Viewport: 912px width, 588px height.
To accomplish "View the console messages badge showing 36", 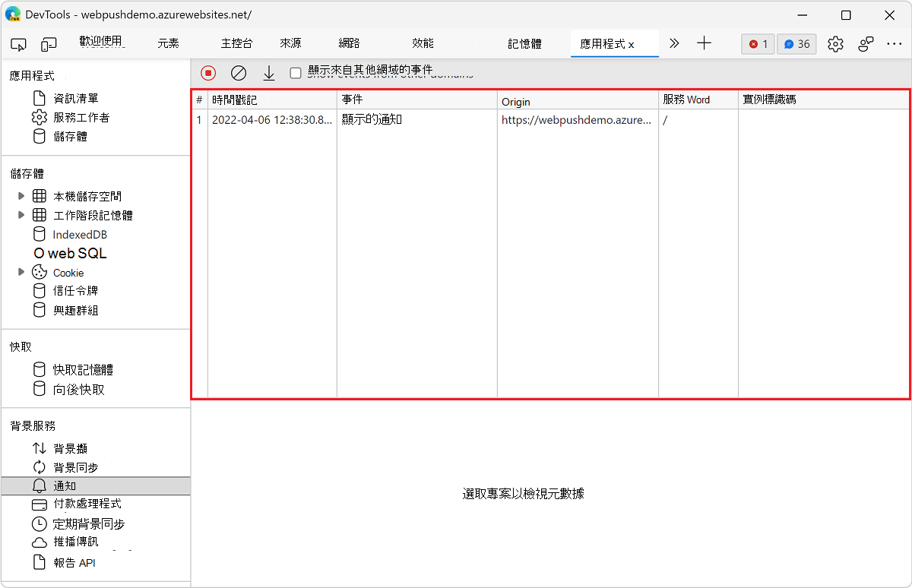I will coord(796,43).
